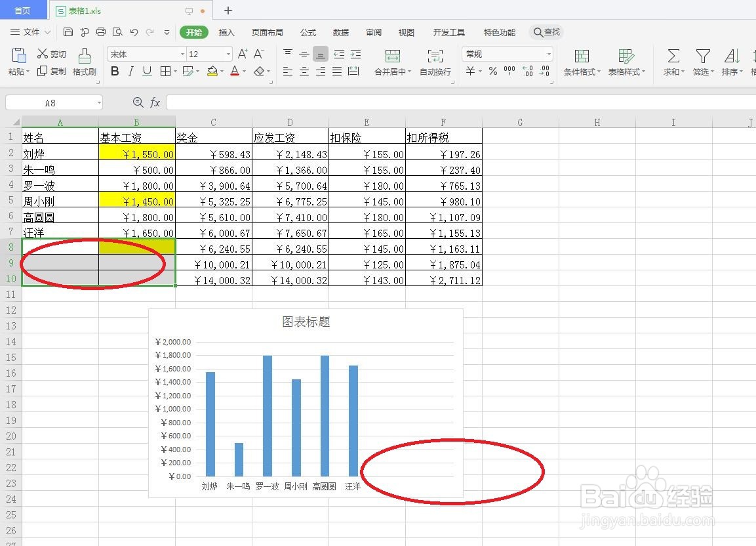The width and height of the screenshot is (756, 546).
Task: Apply the fill color bucket
Action: 212,72
